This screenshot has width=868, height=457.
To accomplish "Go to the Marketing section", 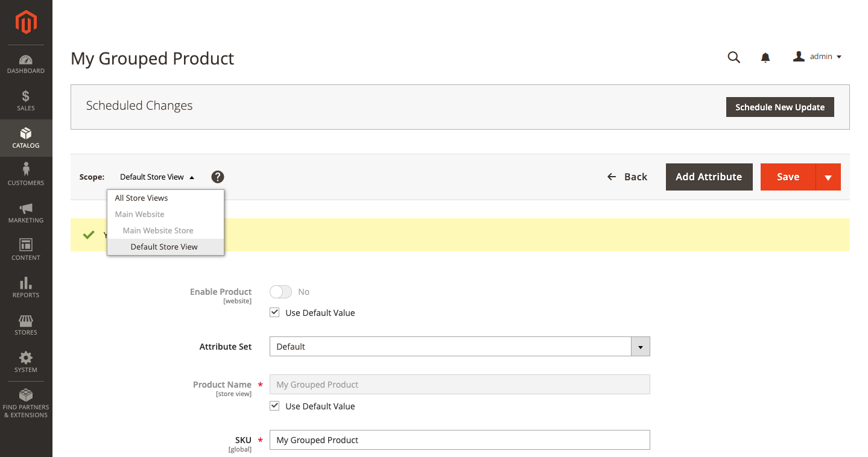I will [26, 213].
